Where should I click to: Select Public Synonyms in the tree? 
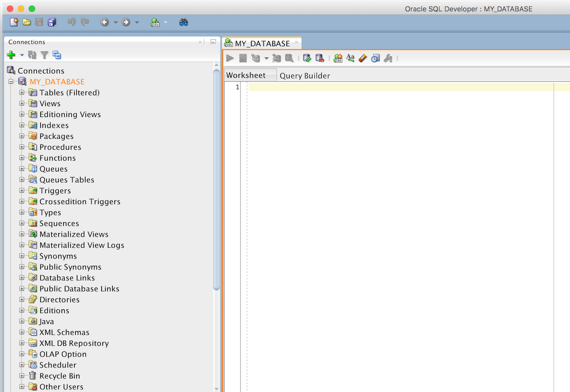70,267
